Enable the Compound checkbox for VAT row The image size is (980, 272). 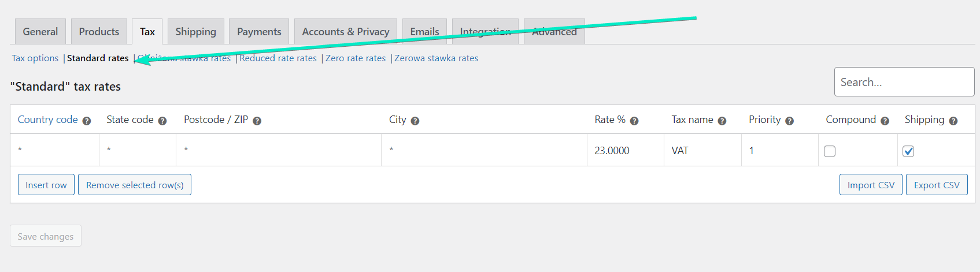coord(830,151)
